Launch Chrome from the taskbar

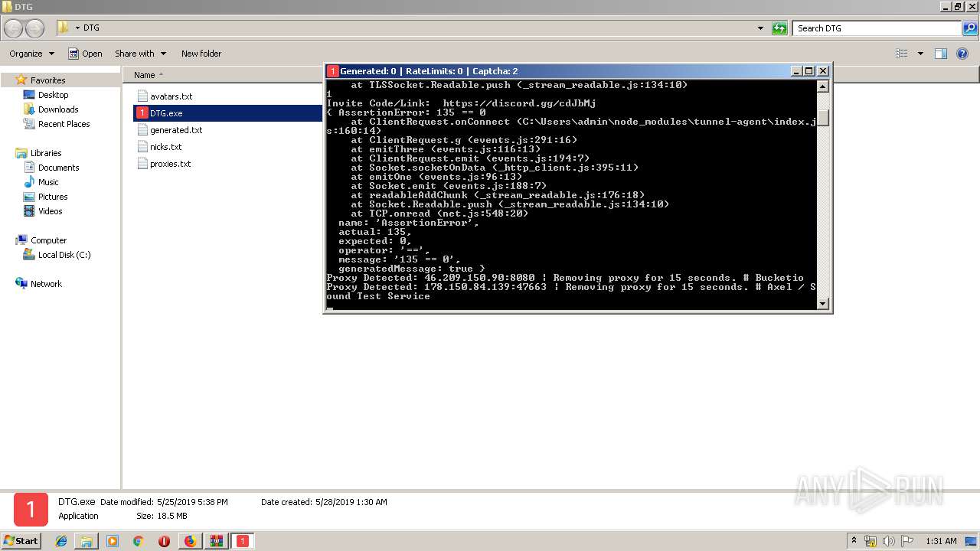[x=139, y=541]
